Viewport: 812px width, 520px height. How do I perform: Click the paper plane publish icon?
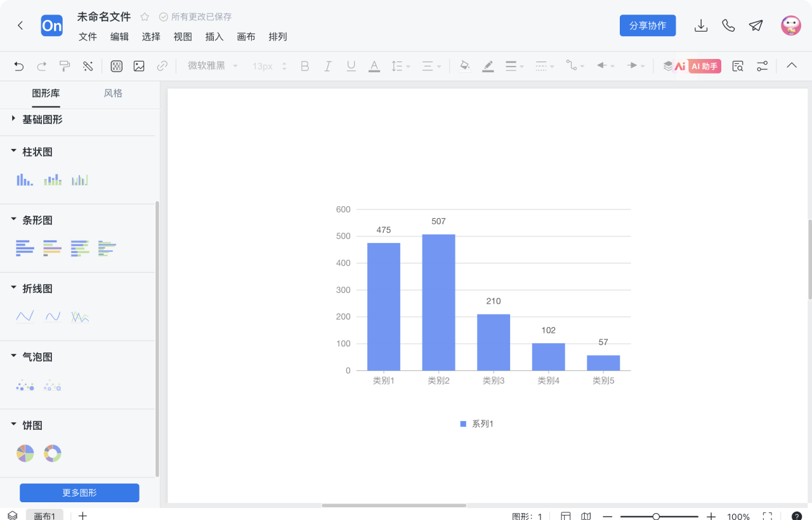coord(756,25)
